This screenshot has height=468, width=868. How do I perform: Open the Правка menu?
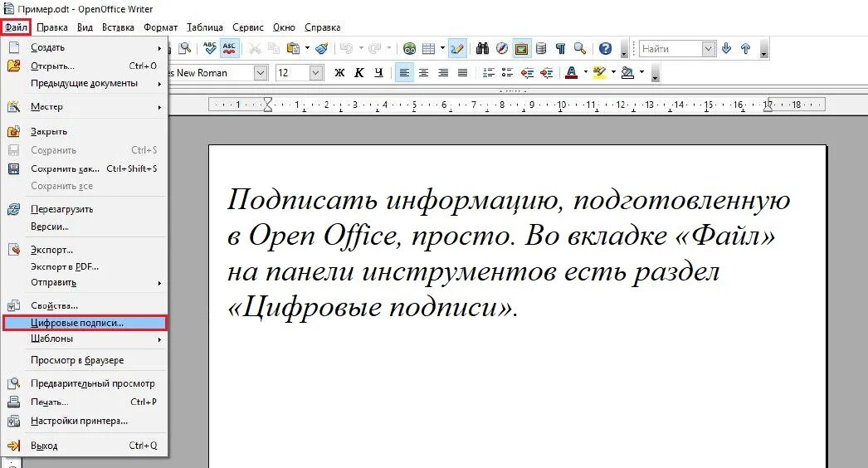52,27
